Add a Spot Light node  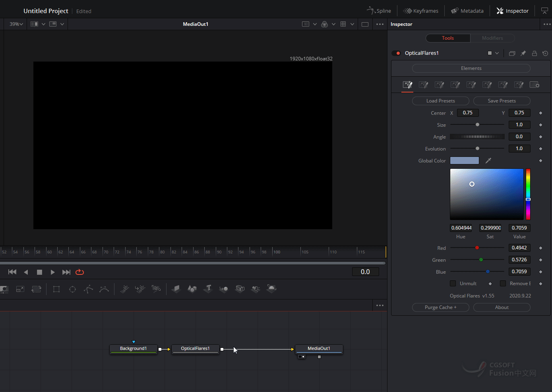256,289
